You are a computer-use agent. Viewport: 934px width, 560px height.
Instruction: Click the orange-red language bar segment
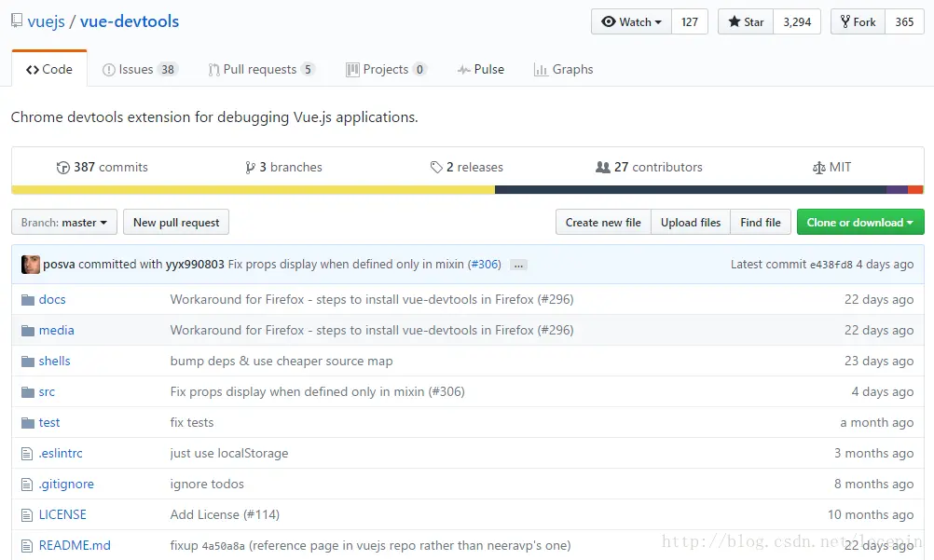pyautogui.click(x=915, y=190)
